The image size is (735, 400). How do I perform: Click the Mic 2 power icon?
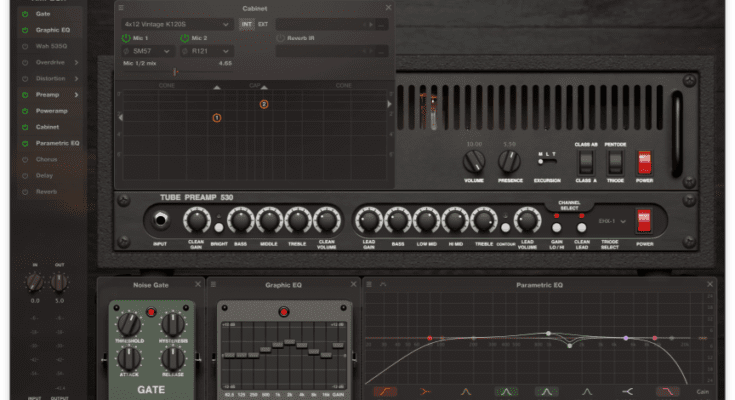point(186,38)
